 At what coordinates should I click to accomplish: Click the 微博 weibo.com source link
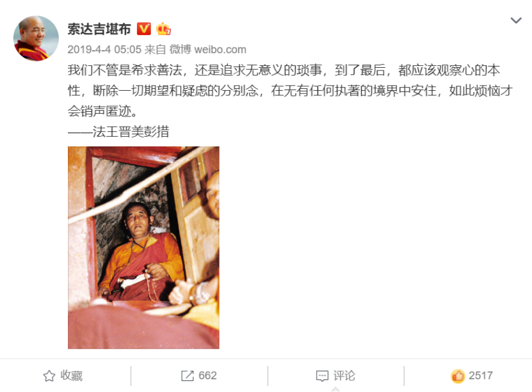click(x=207, y=49)
